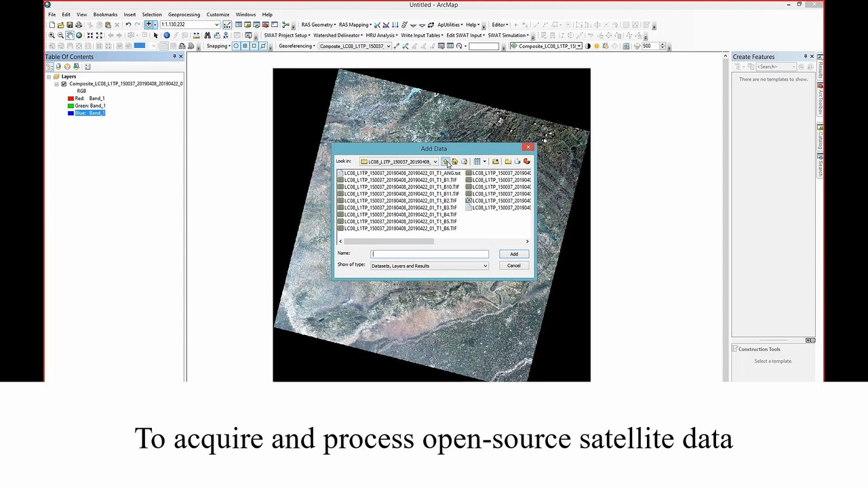This screenshot has height=488, width=868.
Task: Click Go to Home folder icon in dialog
Action: pos(454,161)
